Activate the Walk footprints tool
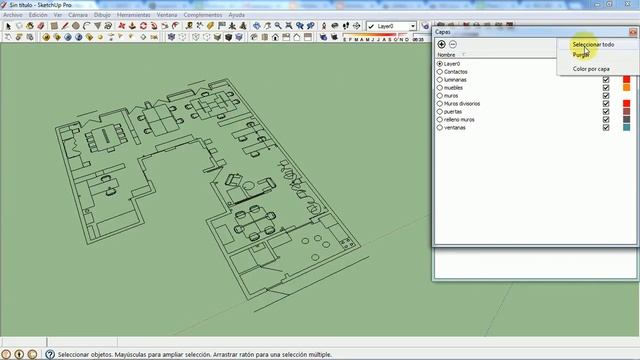The image size is (640, 360). [x=346, y=26]
